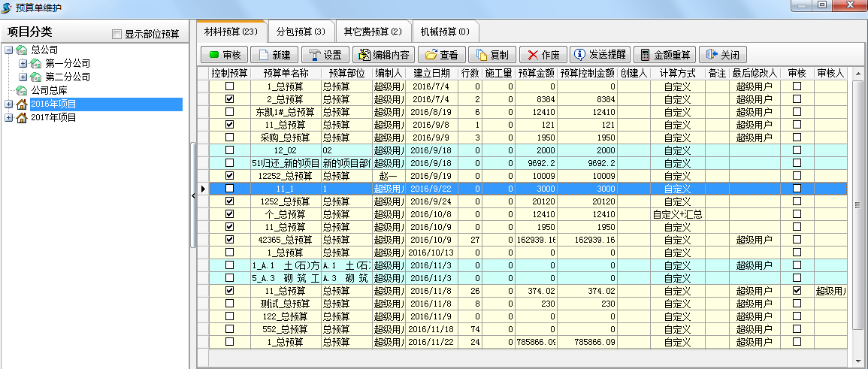
Task: Expand the 2016年项目 tree node
Action: (x=8, y=104)
